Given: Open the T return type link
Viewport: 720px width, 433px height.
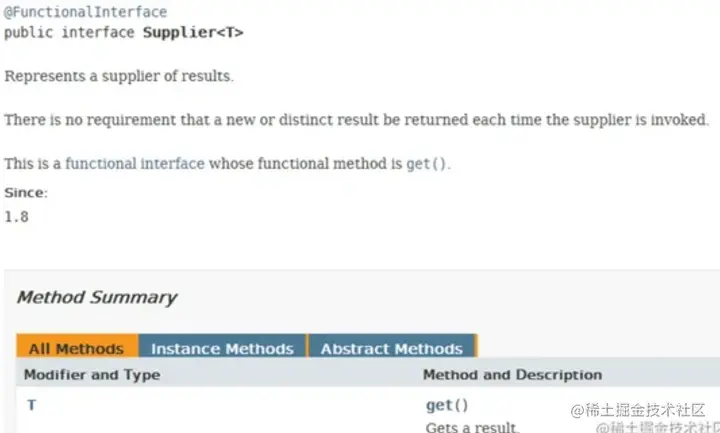Looking at the screenshot, I should pyautogui.click(x=31, y=405).
